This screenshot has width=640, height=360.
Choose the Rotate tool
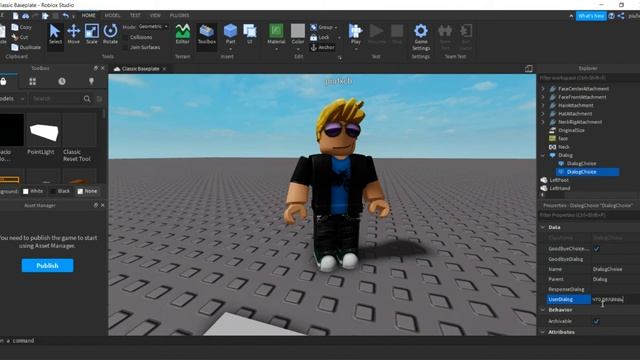[x=110, y=34]
